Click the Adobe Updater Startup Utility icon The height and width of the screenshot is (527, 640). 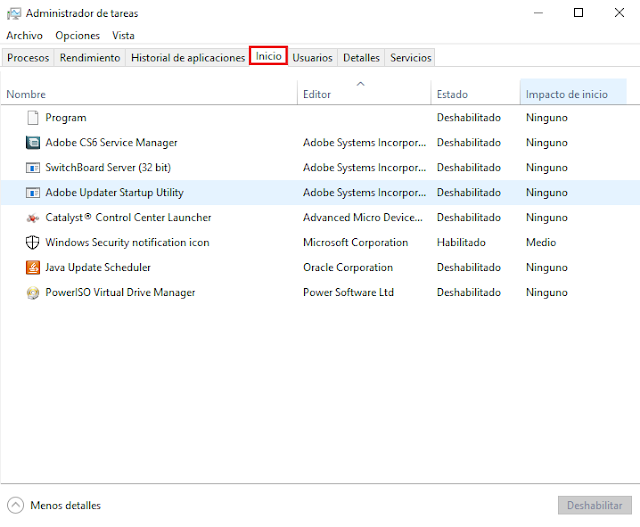tap(33, 193)
